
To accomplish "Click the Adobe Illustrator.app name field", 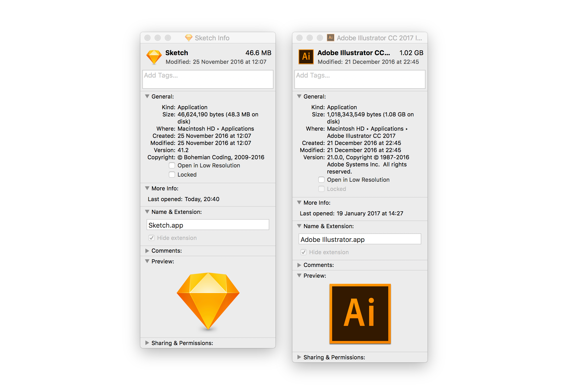I will (x=360, y=239).
